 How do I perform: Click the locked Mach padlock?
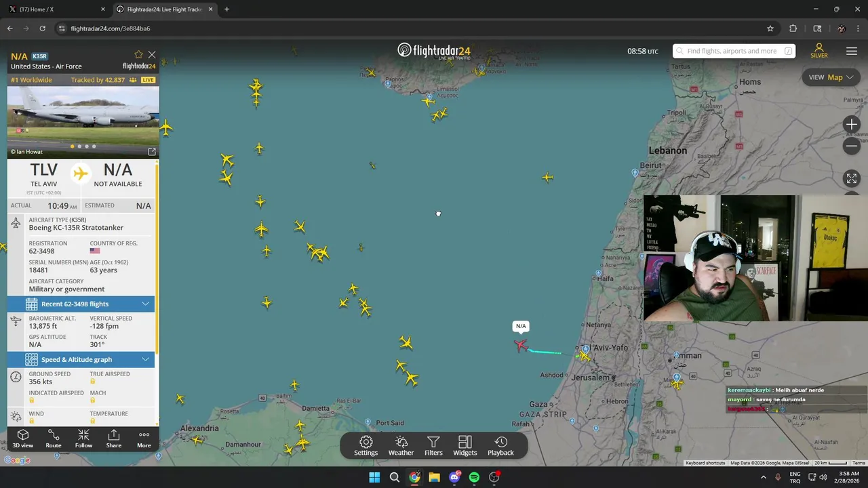(x=93, y=401)
